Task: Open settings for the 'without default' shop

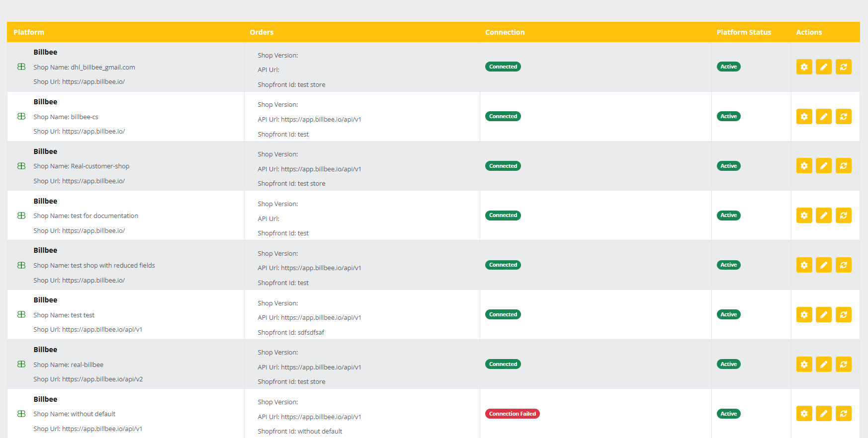Action: (x=804, y=414)
